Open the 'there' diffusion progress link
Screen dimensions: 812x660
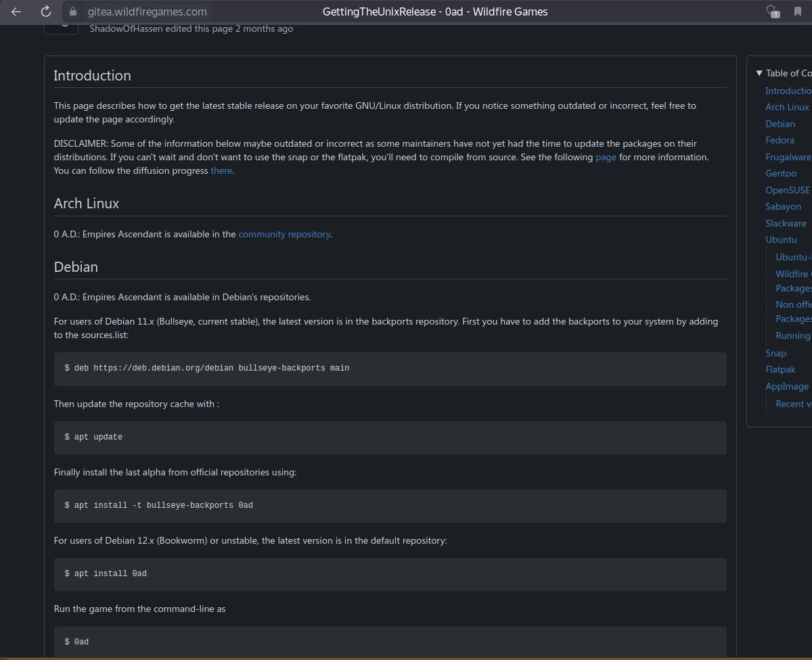(x=221, y=170)
